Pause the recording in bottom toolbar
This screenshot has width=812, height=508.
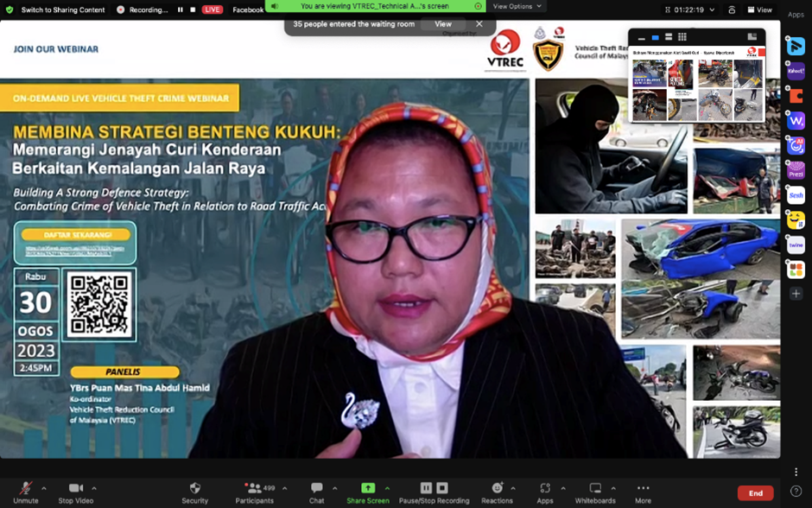pyautogui.click(x=426, y=488)
